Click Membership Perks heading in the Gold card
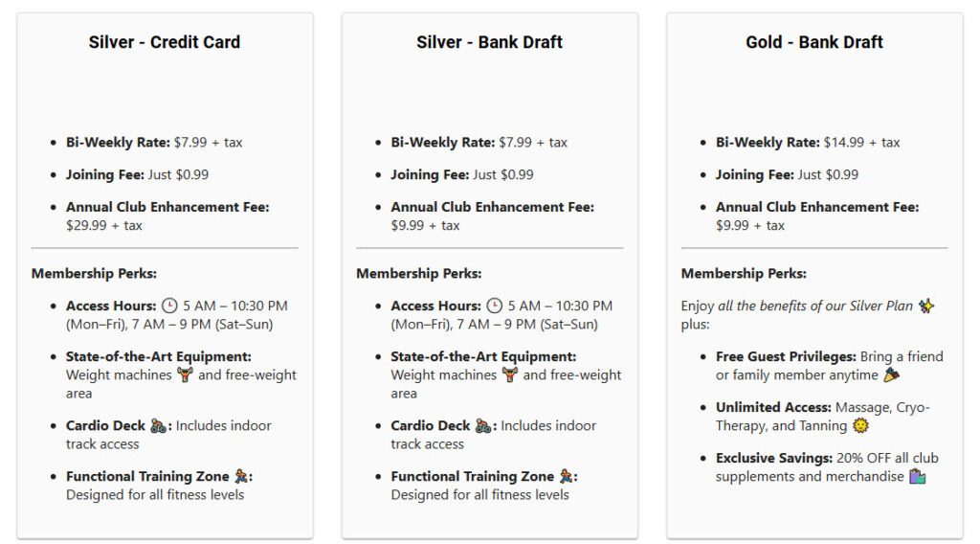The image size is (980, 544). point(744,274)
